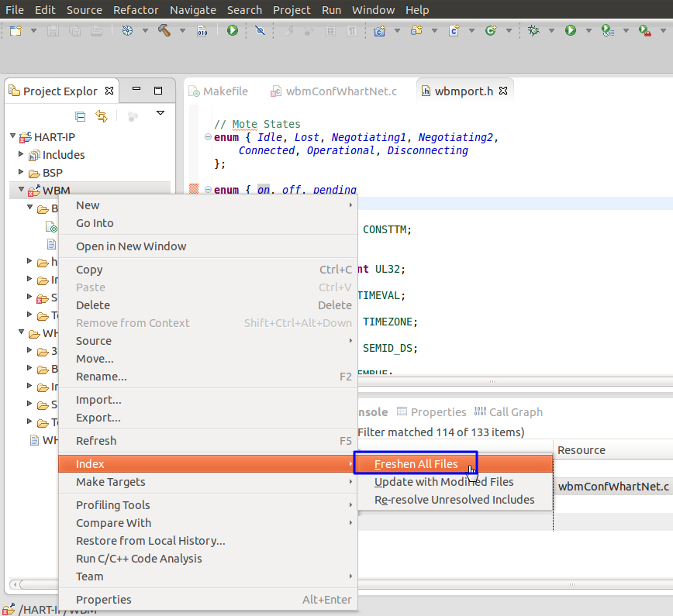Collapse the HART-IP project tree node
The width and height of the screenshot is (673, 616).
point(13,137)
